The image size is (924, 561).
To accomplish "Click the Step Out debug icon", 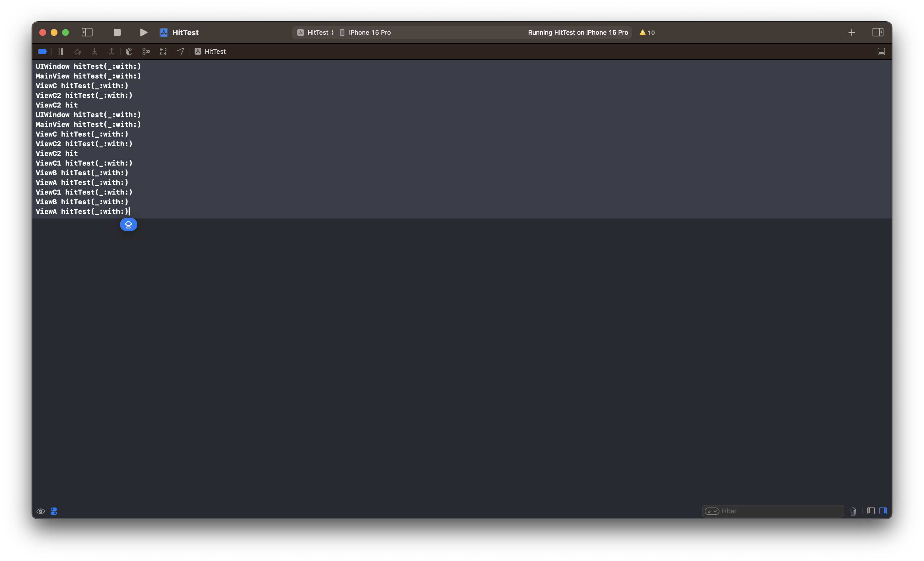I will pyautogui.click(x=112, y=52).
